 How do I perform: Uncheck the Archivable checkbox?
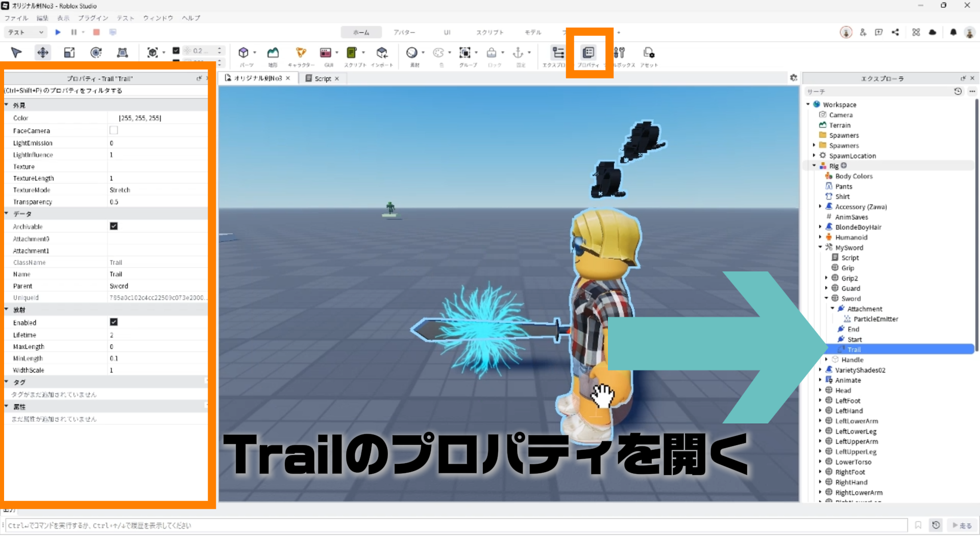(114, 226)
